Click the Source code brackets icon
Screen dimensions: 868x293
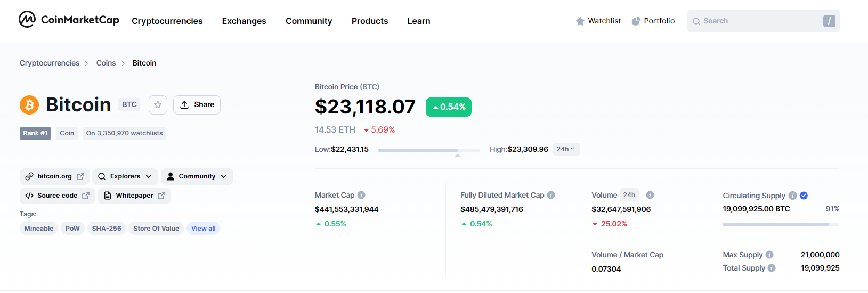point(29,196)
